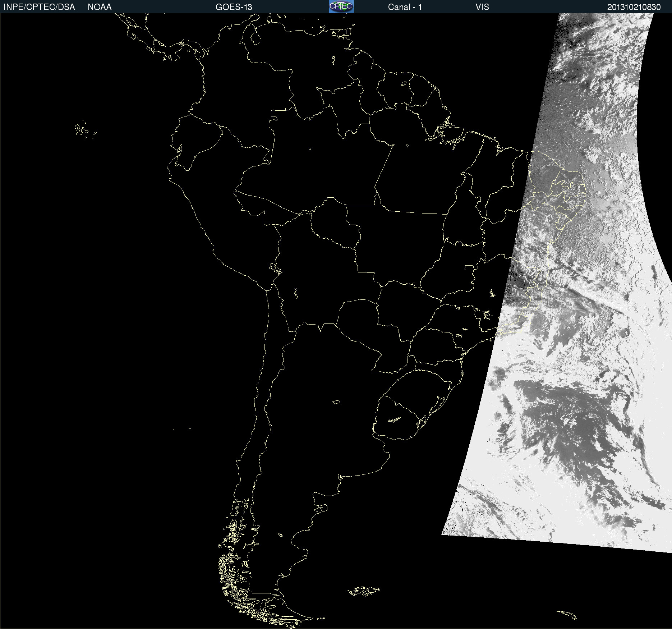
Task: Click the CPTEC logo in header
Action: 341,6
